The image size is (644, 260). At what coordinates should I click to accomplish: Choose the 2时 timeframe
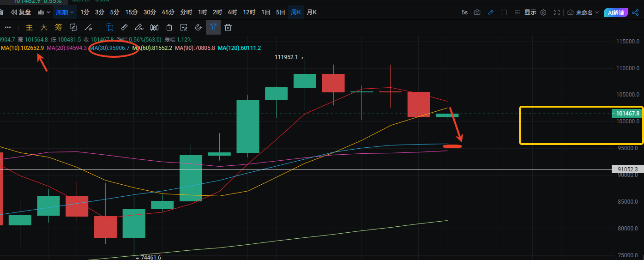click(217, 12)
